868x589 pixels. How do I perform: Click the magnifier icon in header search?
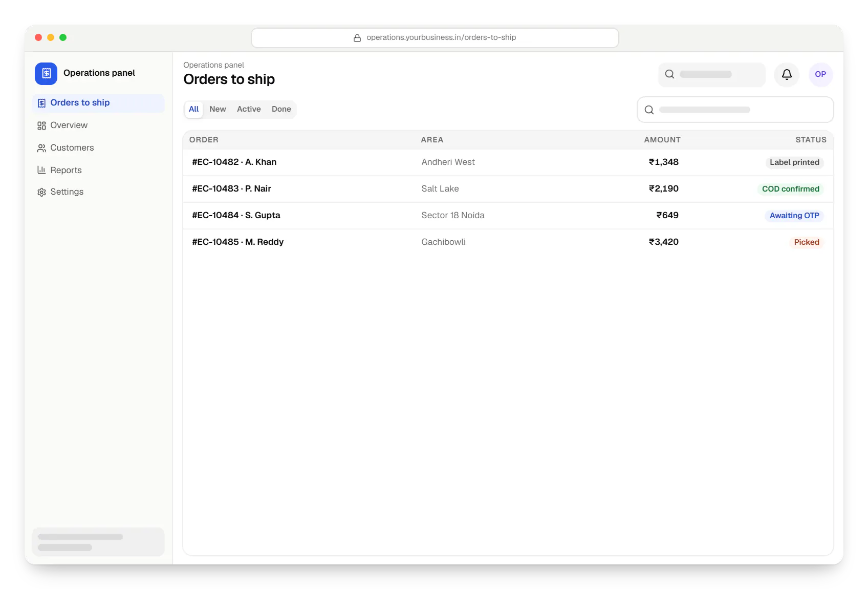pos(669,74)
